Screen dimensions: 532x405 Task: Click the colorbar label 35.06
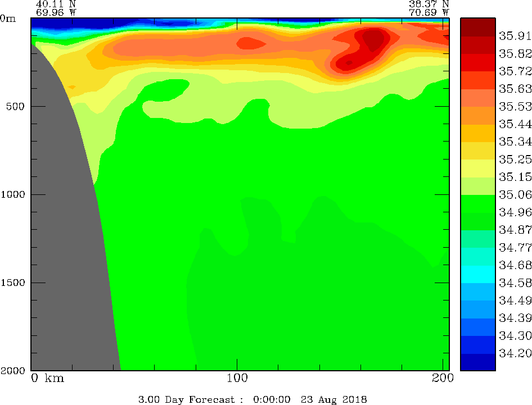515,194
